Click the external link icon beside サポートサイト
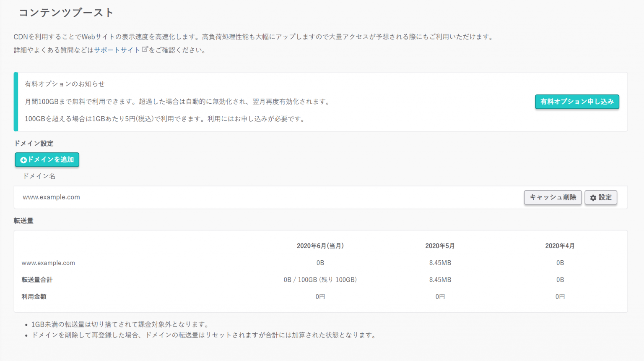Image resolution: width=644 pixels, height=361 pixels. (x=145, y=50)
